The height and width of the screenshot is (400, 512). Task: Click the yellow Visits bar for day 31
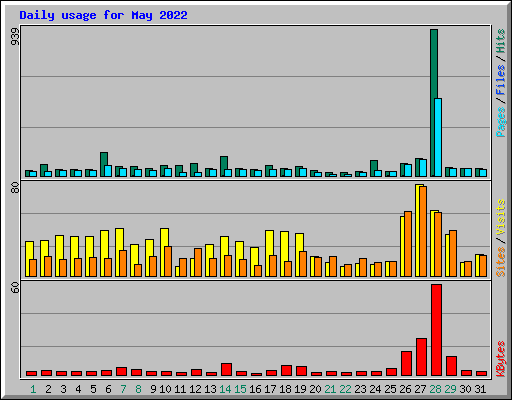click(478, 265)
